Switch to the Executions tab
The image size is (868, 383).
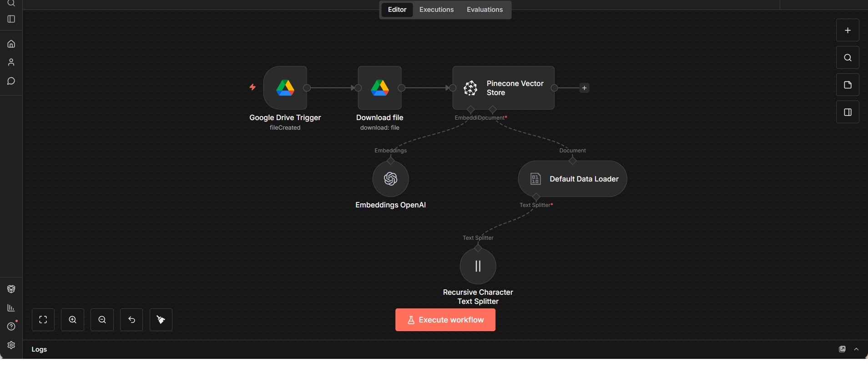coord(436,10)
